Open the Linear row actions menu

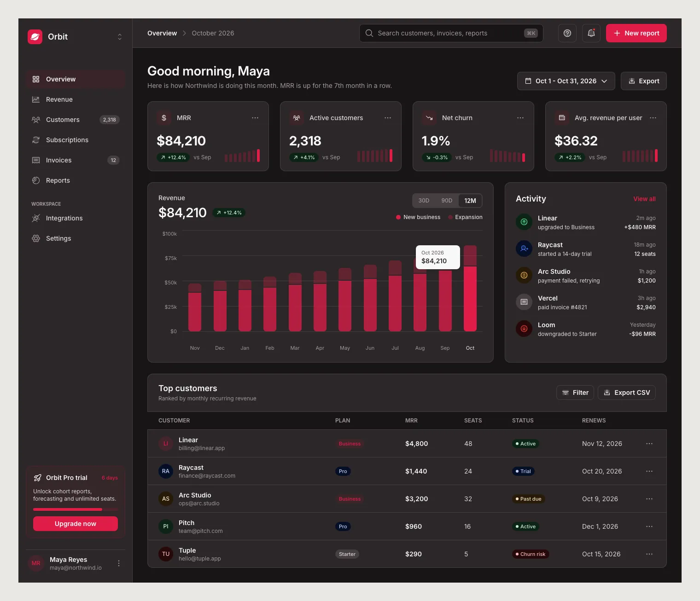(649, 444)
